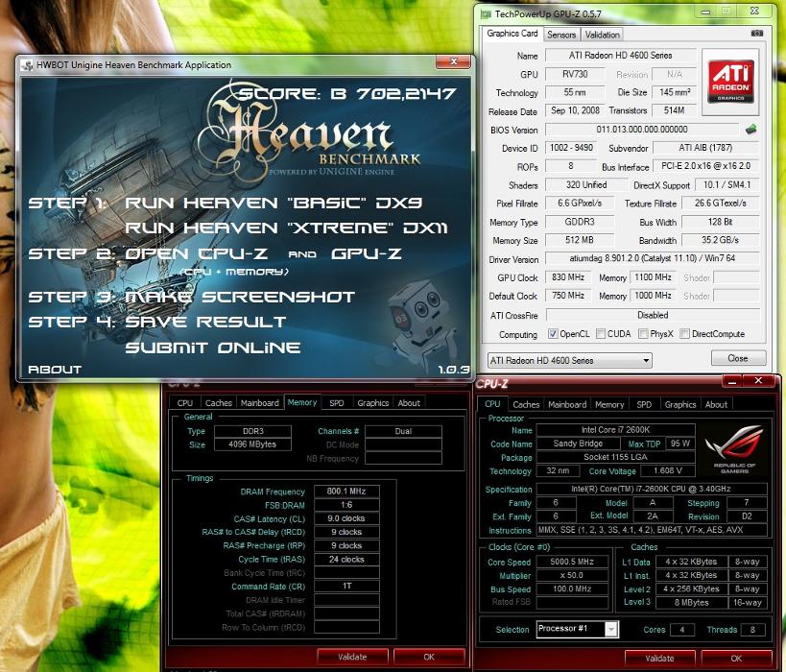Click the DRAM Frequency 800.1 MHz value
The width and height of the screenshot is (786, 672).
point(346,491)
